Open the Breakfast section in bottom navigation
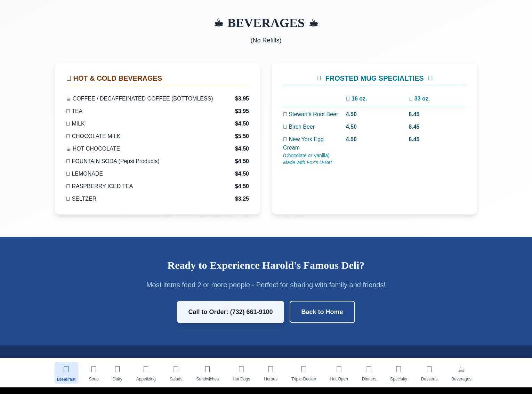532x394 pixels. [66, 373]
